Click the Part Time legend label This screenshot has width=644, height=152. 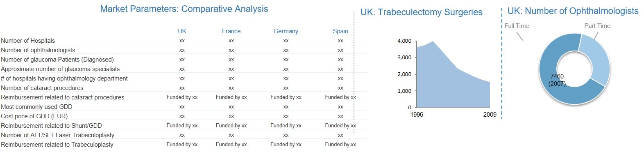pyautogui.click(x=597, y=26)
